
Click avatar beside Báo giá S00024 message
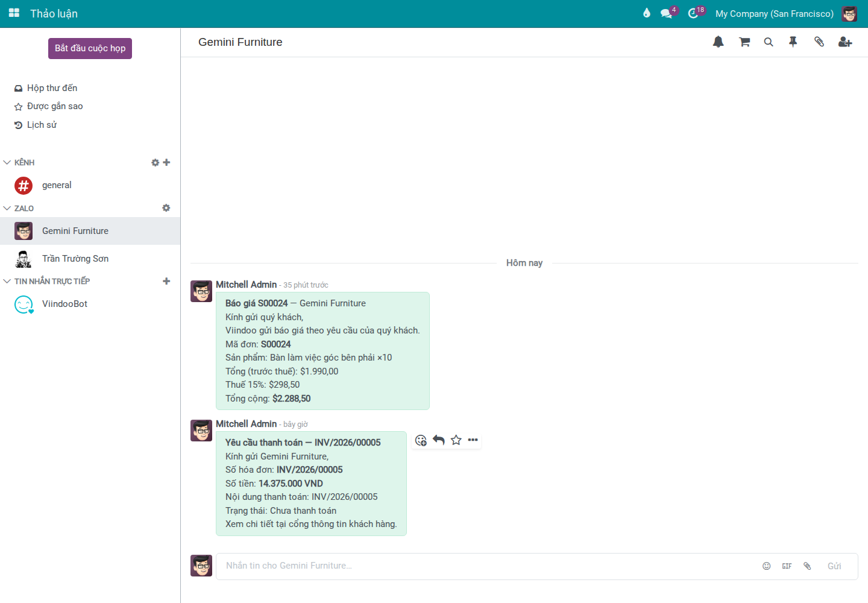(201, 291)
